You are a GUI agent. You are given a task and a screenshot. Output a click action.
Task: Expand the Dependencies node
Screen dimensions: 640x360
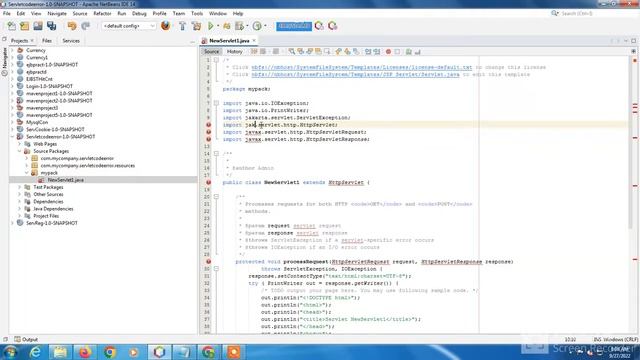(x=20, y=202)
